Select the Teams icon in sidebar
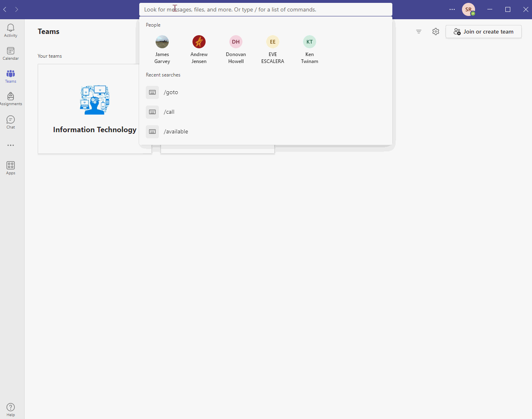 click(11, 76)
